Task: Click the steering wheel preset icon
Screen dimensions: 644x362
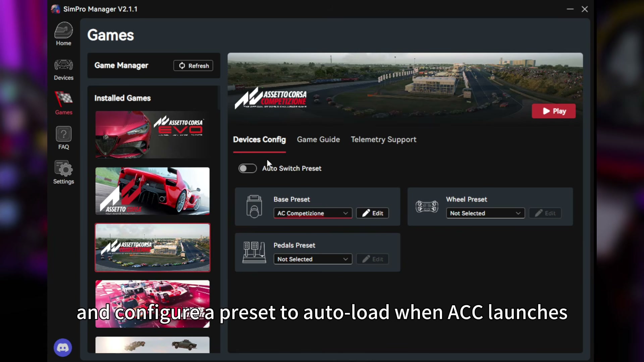Action: click(x=427, y=206)
